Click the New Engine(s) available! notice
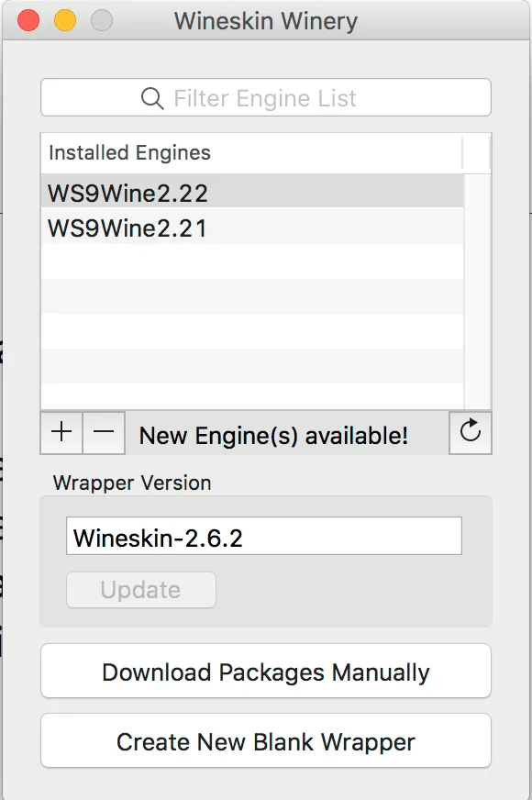532x800 pixels. tap(273, 435)
